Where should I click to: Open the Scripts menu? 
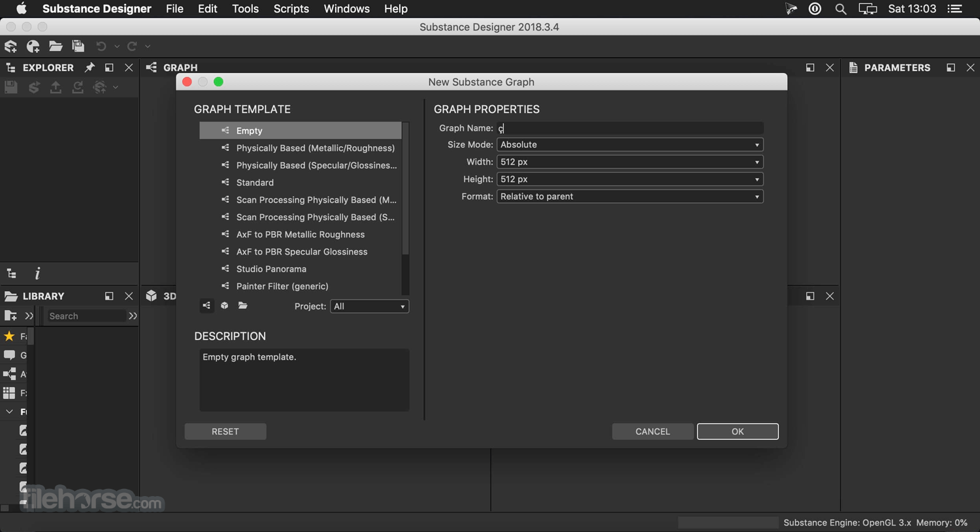pyautogui.click(x=291, y=8)
